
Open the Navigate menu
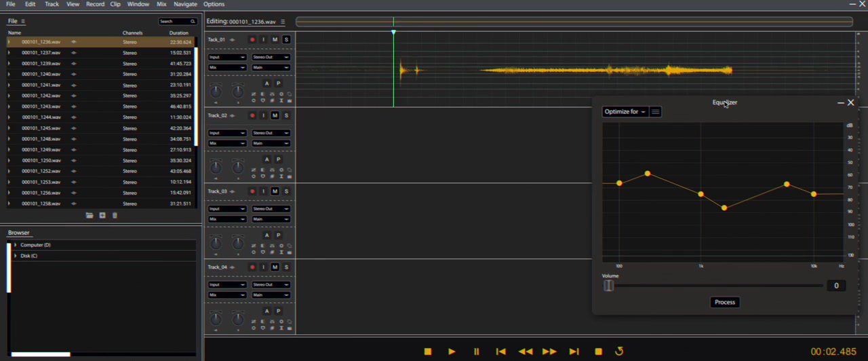[185, 4]
